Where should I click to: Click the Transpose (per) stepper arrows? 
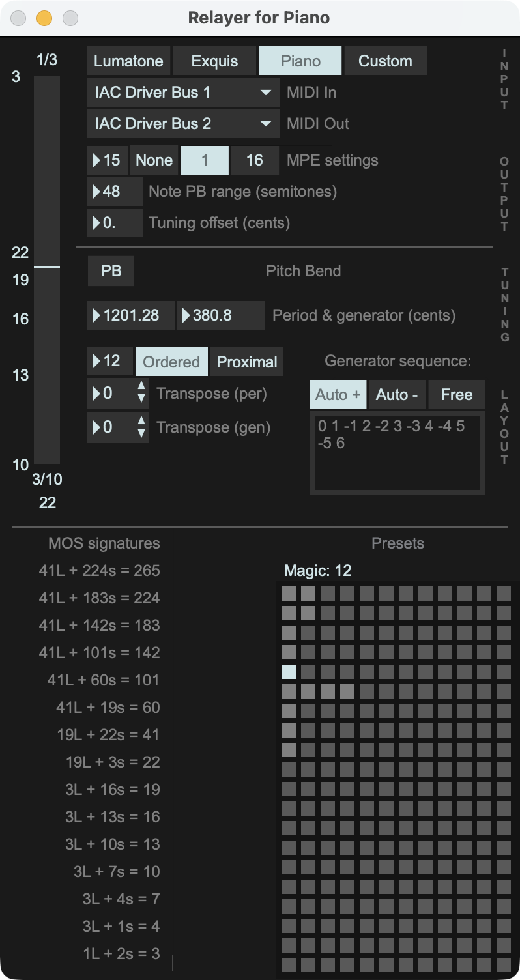[x=141, y=394]
